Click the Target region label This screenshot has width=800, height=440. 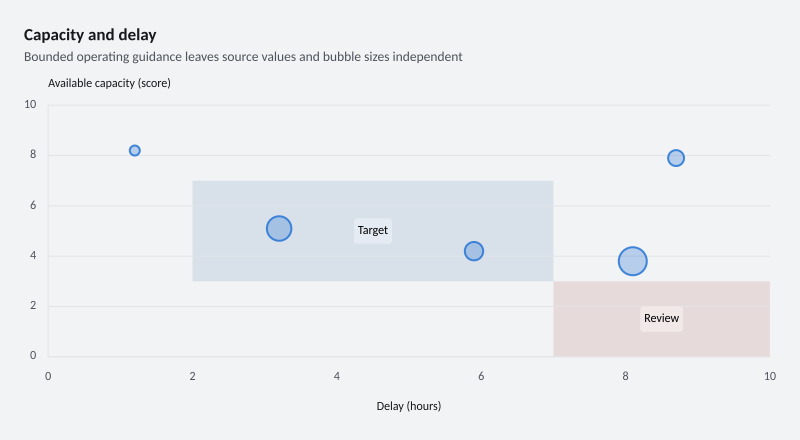click(373, 231)
